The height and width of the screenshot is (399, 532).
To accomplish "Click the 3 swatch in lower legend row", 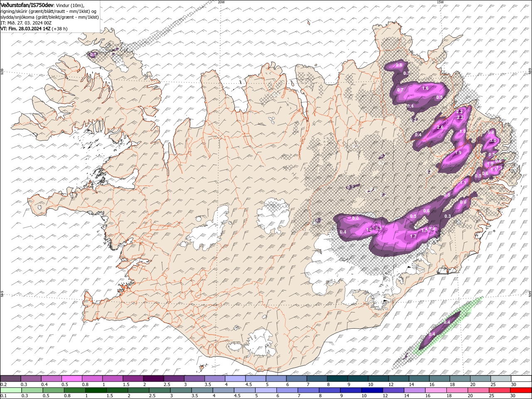I will (181, 390).
